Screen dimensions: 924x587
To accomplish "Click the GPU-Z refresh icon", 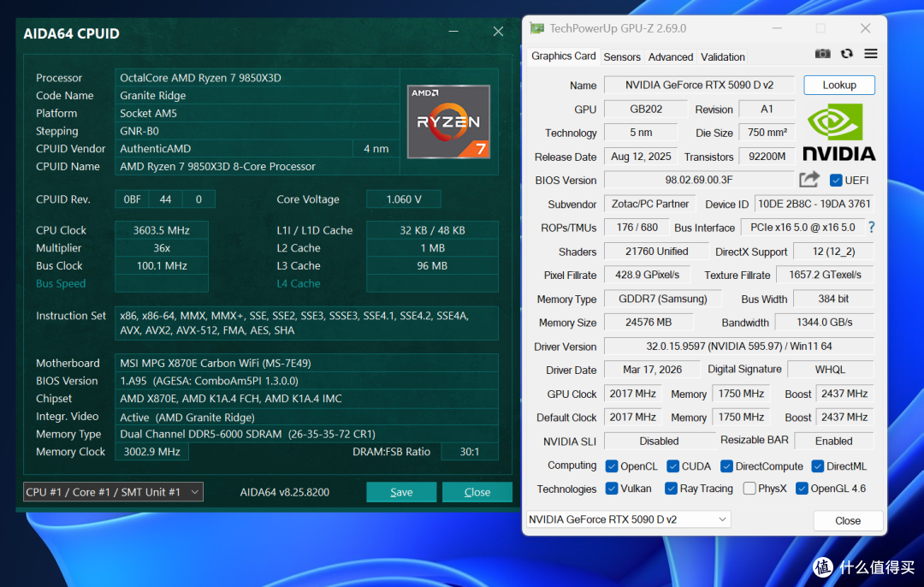I will pyautogui.click(x=847, y=54).
